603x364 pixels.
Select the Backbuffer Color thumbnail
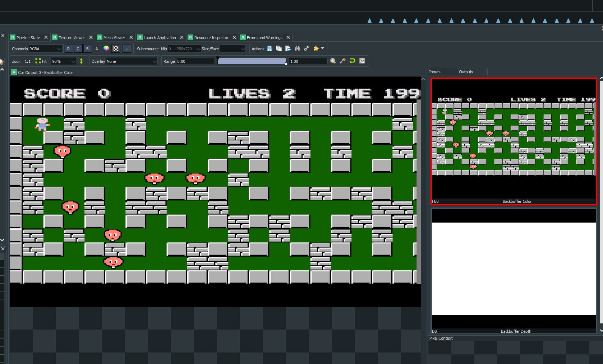tap(514, 141)
